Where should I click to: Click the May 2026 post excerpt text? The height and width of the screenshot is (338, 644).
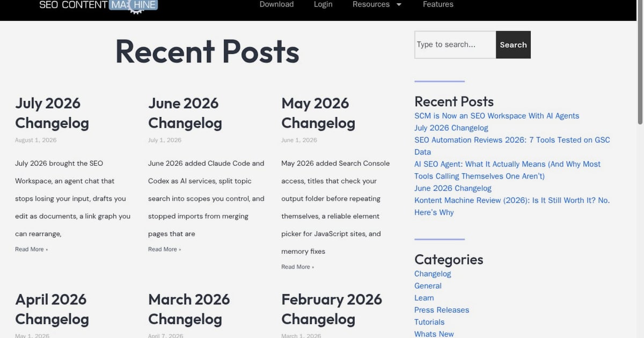pos(335,207)
